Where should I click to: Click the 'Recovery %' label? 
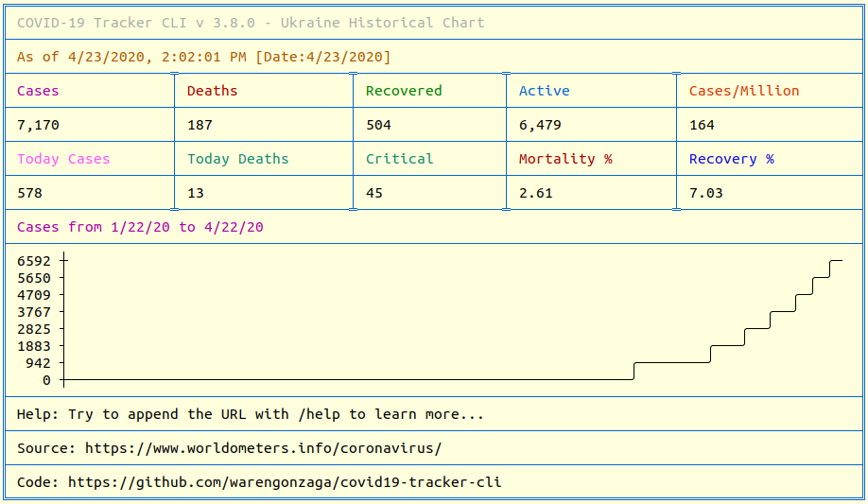[x=731, y=159]
